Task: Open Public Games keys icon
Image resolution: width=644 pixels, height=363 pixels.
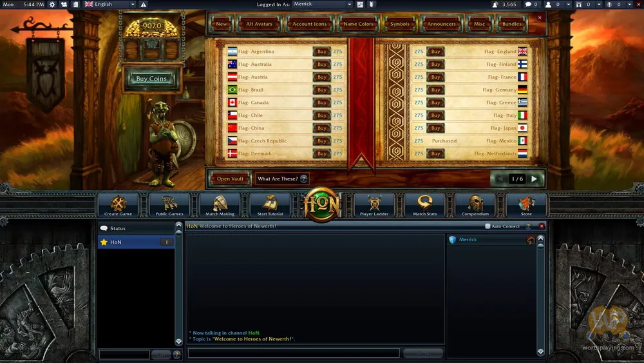Action: [169, 205]
